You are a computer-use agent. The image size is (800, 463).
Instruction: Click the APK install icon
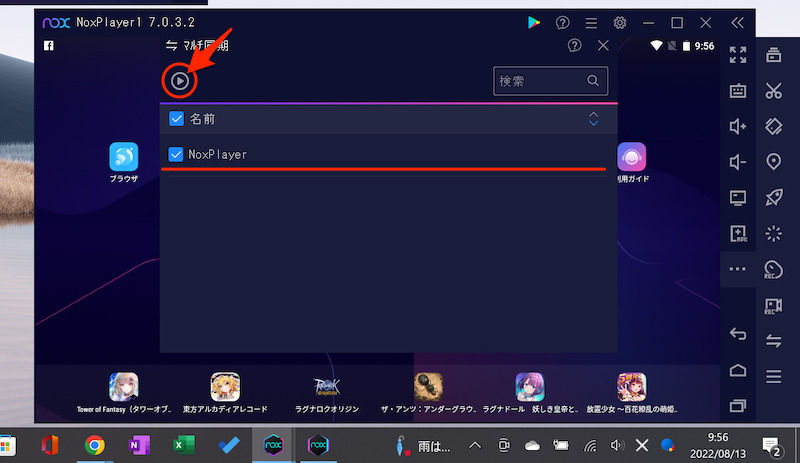pyautogui.click(x=738, y=233)
